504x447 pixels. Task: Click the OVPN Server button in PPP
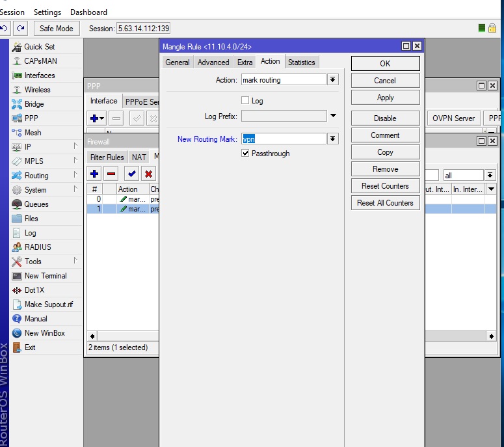[x=453, y=118]
